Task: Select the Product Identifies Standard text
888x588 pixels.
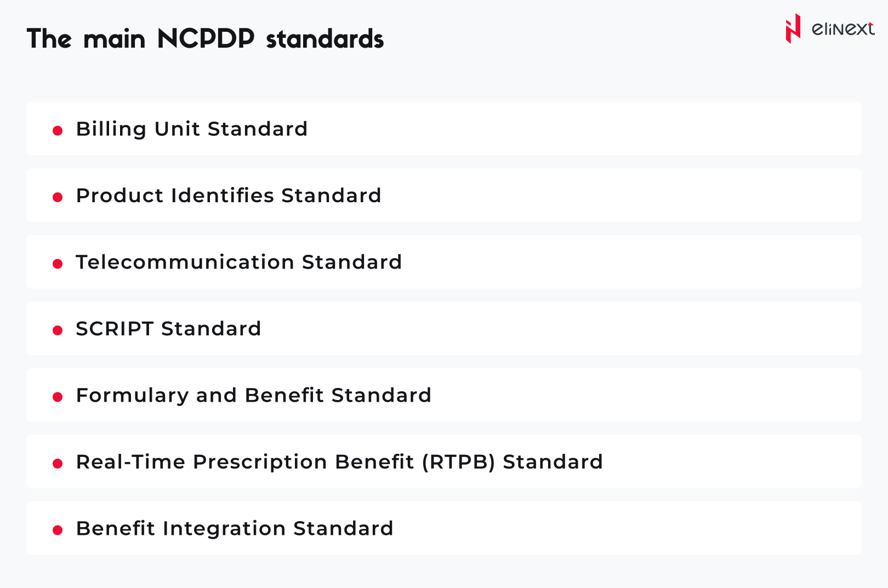Action: pos(229,196)
